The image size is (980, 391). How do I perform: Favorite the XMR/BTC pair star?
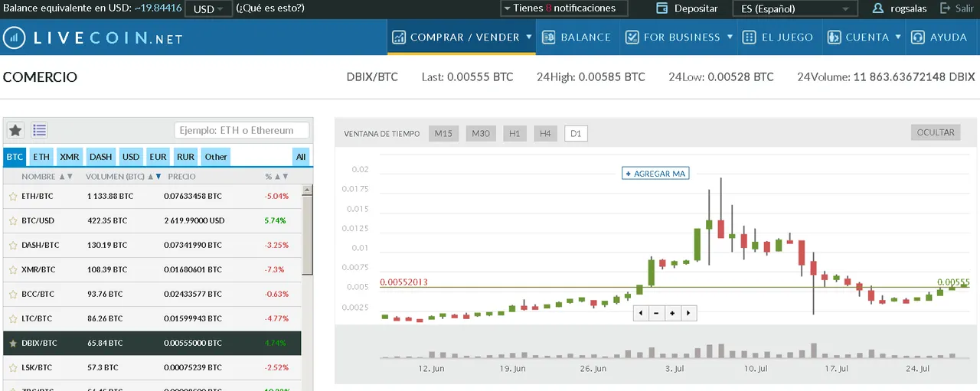12,270
